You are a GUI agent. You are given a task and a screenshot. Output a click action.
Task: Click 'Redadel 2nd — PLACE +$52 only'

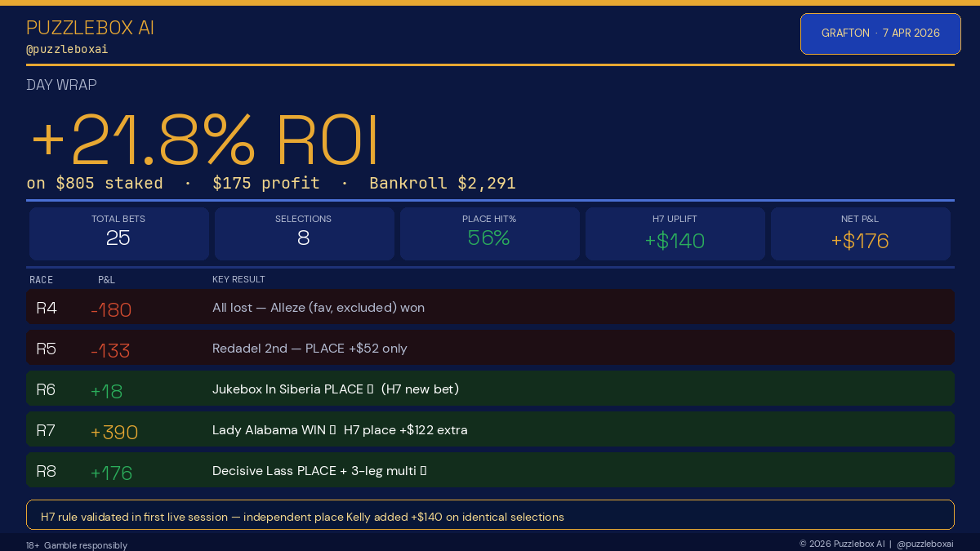tap(310, 349)
